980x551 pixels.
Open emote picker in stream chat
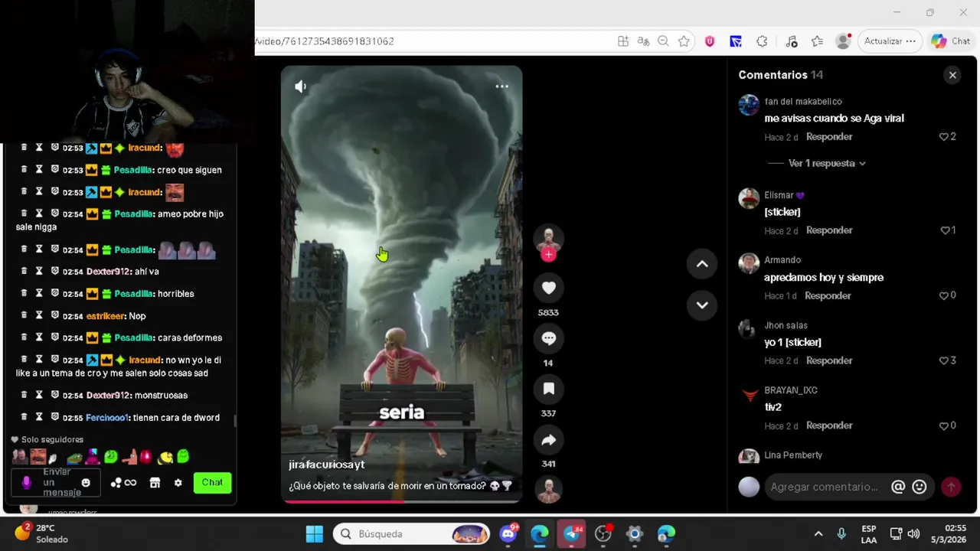[x=86, y=483]
